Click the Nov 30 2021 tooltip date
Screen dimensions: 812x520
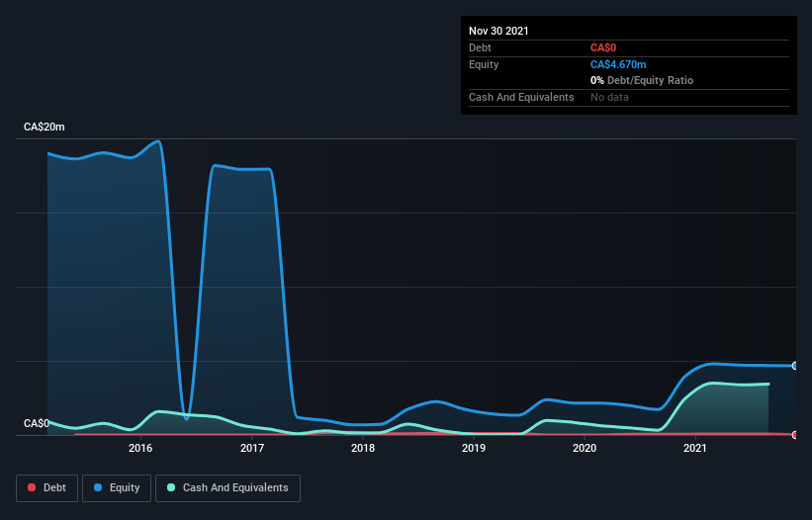click(498, 31)
